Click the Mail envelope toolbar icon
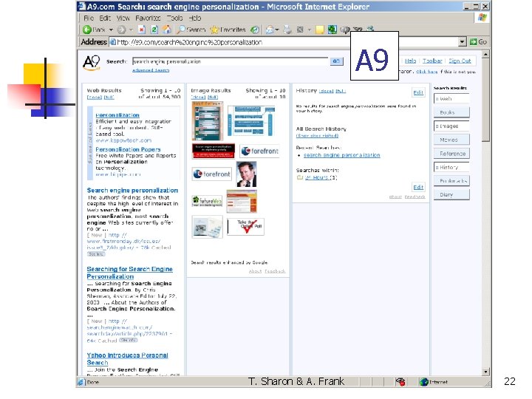Screen dimensions: 532x399 (x=270, y=30)
